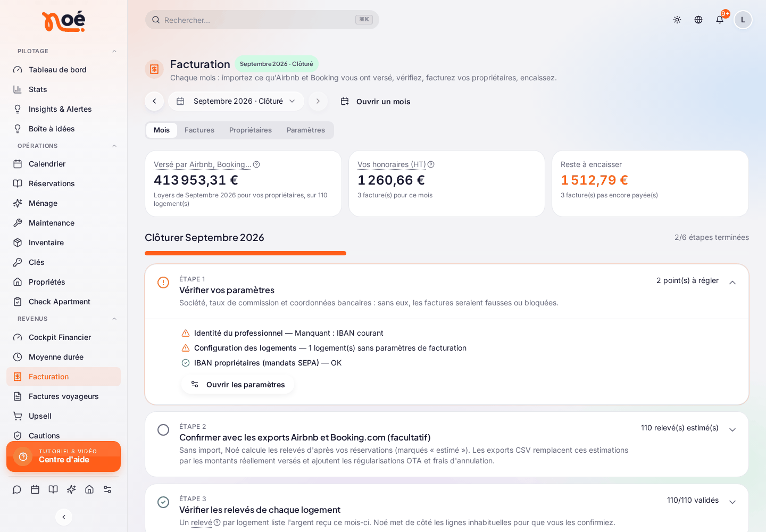Open "Insights & Alertes" in the sidebar
Viewport: 766px width, 532px height.
tap(63, 109)
